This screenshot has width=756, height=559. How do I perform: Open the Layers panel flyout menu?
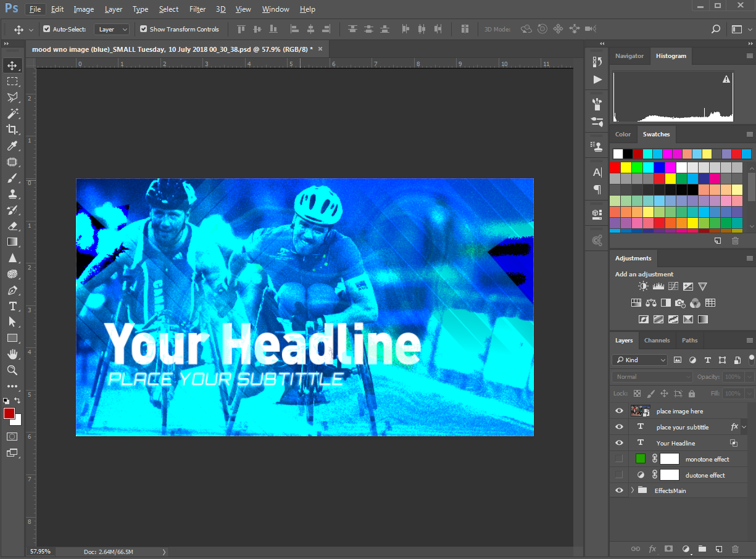[749, 341]
